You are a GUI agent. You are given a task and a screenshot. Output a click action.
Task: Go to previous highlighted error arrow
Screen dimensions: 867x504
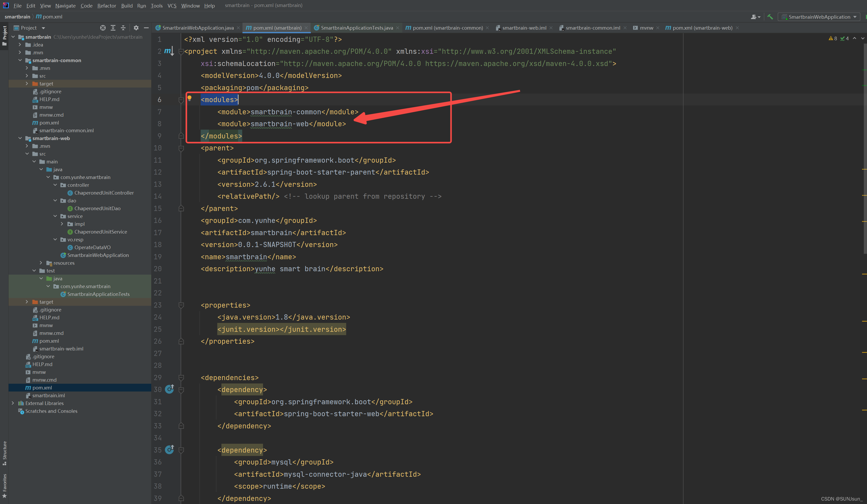(x=855, y=38)
